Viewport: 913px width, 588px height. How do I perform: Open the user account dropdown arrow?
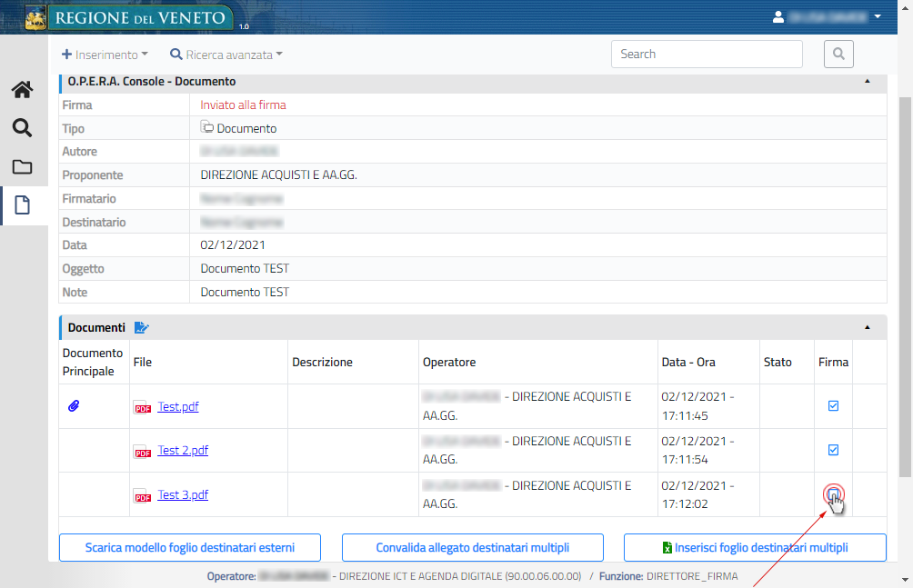click(x=878, y=17)
